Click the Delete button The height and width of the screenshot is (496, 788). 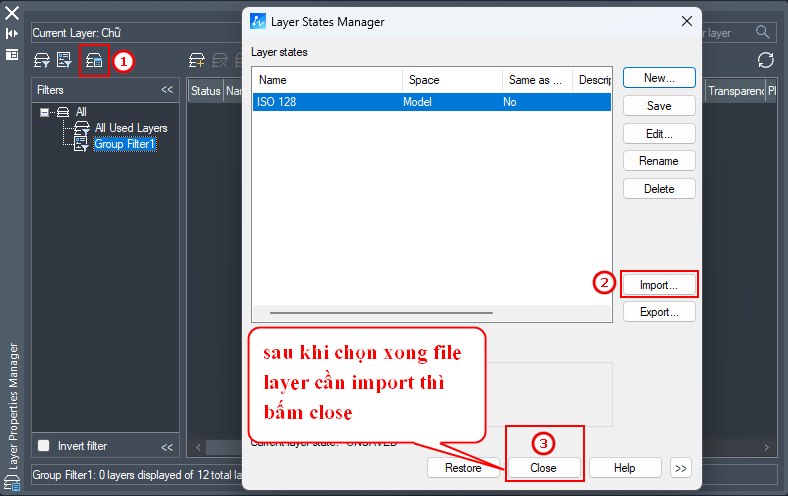[659, 188]
